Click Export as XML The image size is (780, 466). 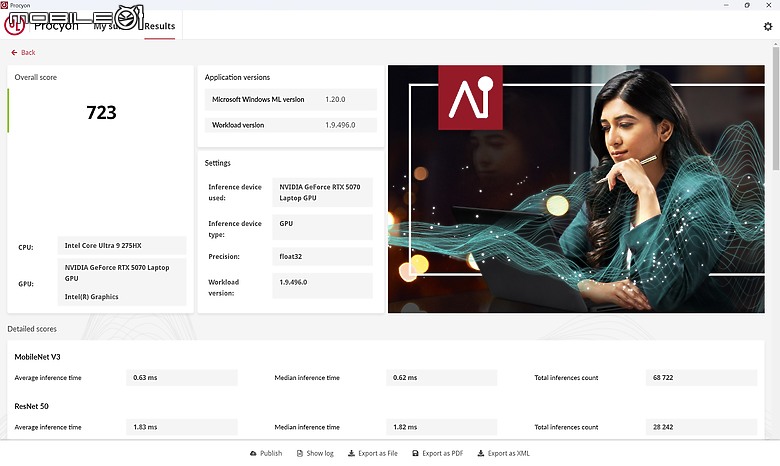coord(503,453)
